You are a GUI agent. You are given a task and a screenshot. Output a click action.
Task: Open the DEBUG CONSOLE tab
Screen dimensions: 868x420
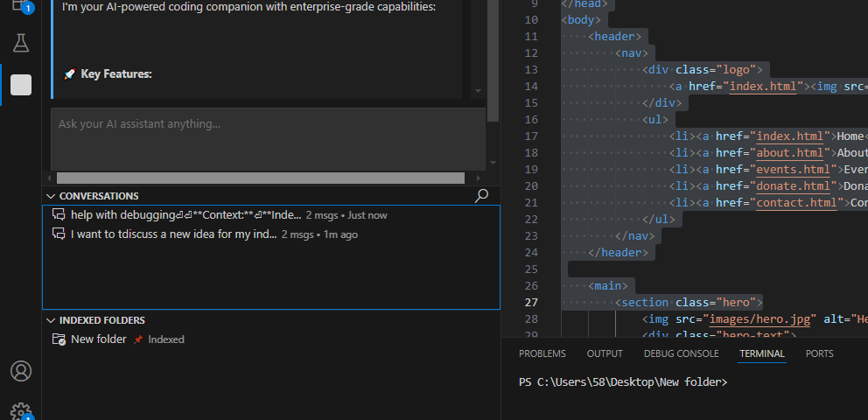(681, 353)
